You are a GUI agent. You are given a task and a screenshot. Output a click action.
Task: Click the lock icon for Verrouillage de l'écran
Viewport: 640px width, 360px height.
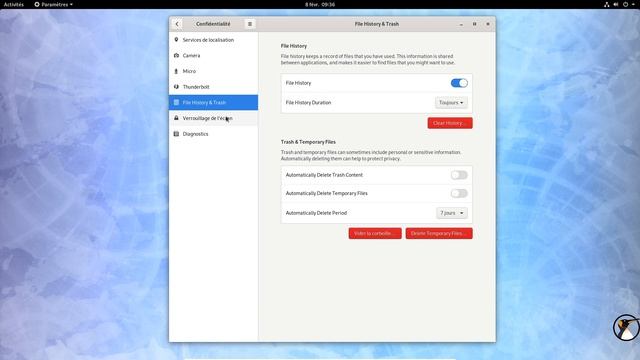point(176,118)
